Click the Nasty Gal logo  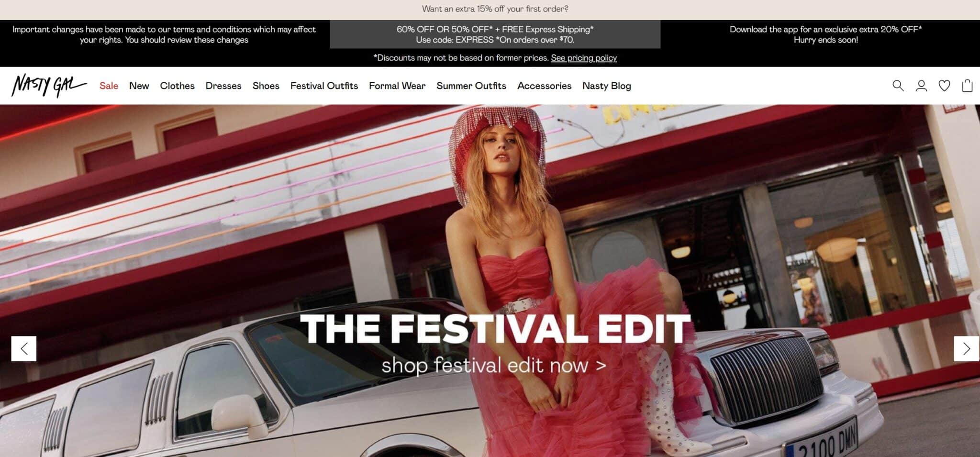point(49,85)
